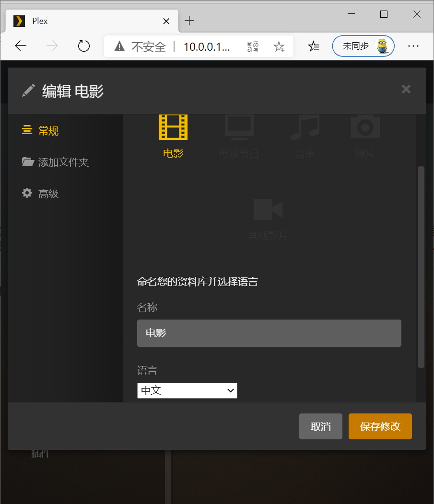
Task: Open the 语言 dropdown showing 中文
Action: point(187,390)
